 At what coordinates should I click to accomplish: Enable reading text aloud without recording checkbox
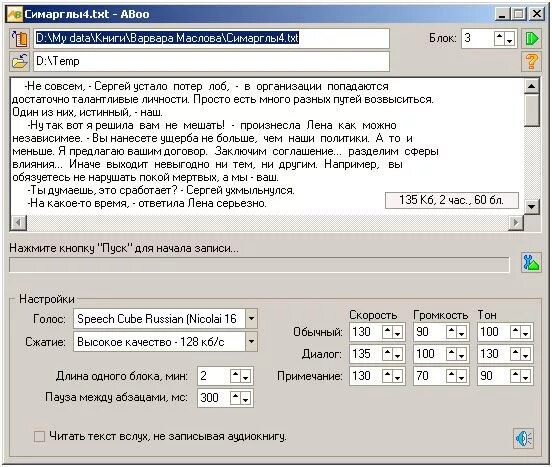pos(39,437)
